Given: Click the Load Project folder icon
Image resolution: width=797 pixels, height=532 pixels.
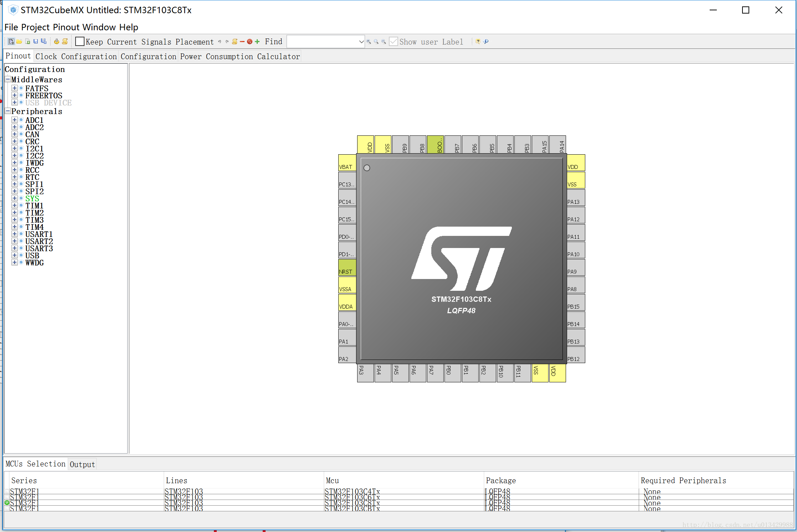Looking at the screenshot, I should (x=19, y=42).
